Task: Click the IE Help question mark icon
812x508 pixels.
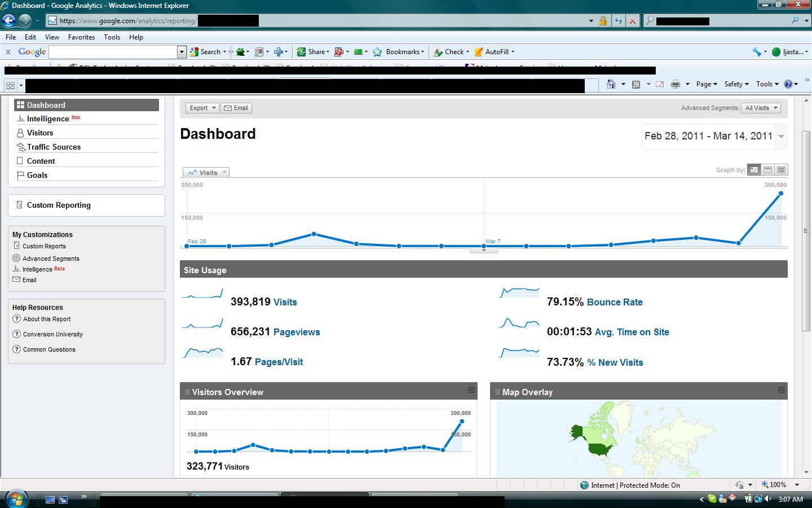Action: 788,84
